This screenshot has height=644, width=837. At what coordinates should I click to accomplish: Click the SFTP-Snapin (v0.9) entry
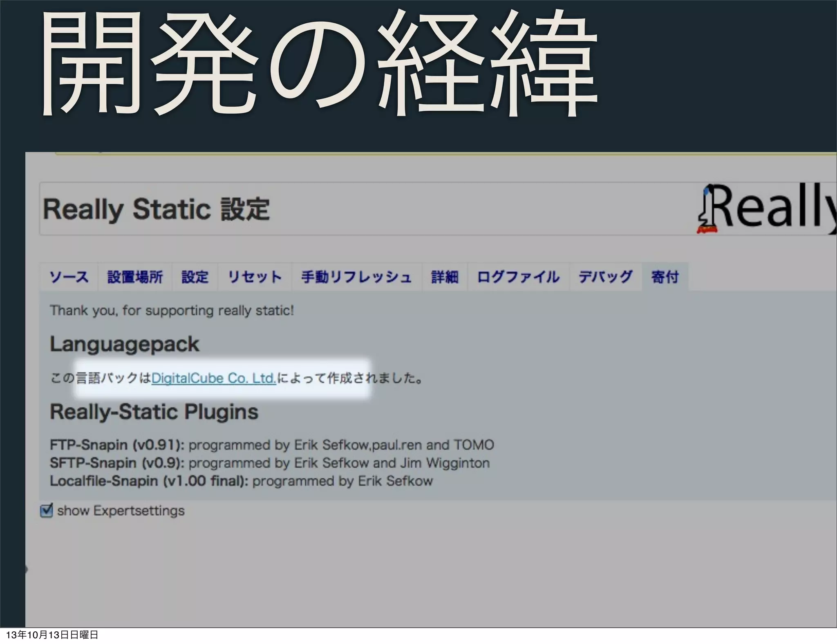[x=117, y=463]
